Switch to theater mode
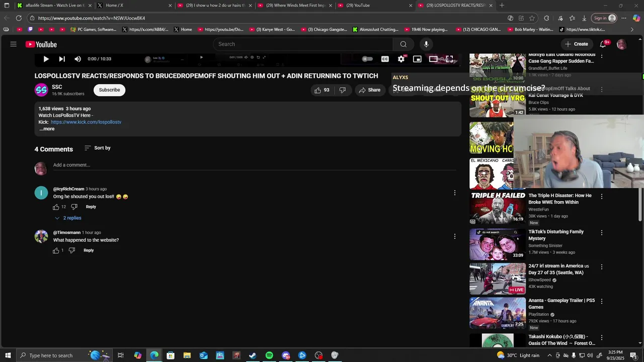The image size is (644, 362). [433, 59]
